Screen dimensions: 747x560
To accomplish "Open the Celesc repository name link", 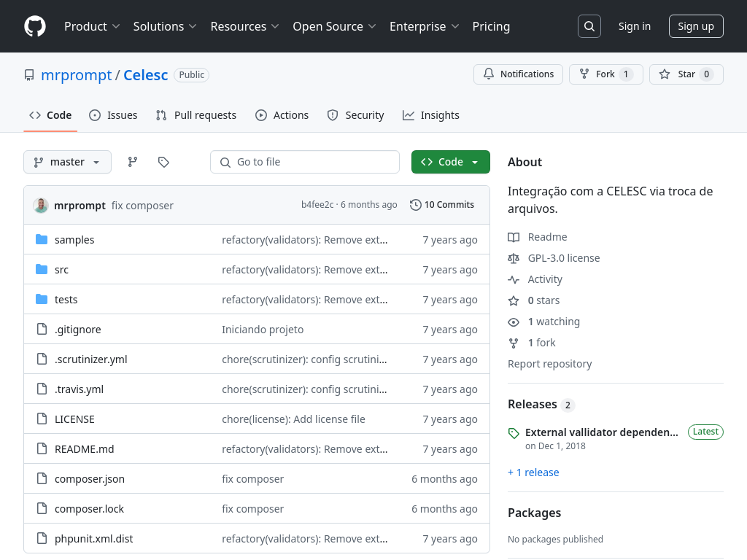I will coord(146,75).
